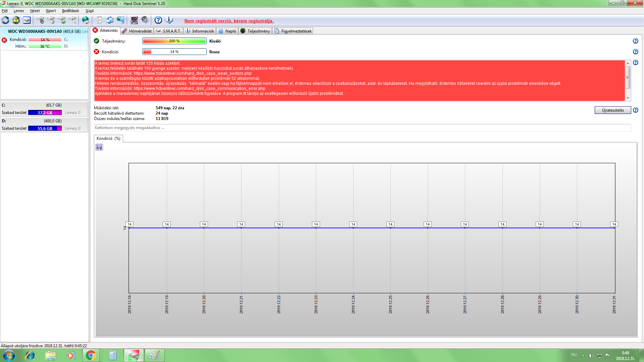Open the Súgó menu
This screenshot has width=644, height=362.
[90, 11]
